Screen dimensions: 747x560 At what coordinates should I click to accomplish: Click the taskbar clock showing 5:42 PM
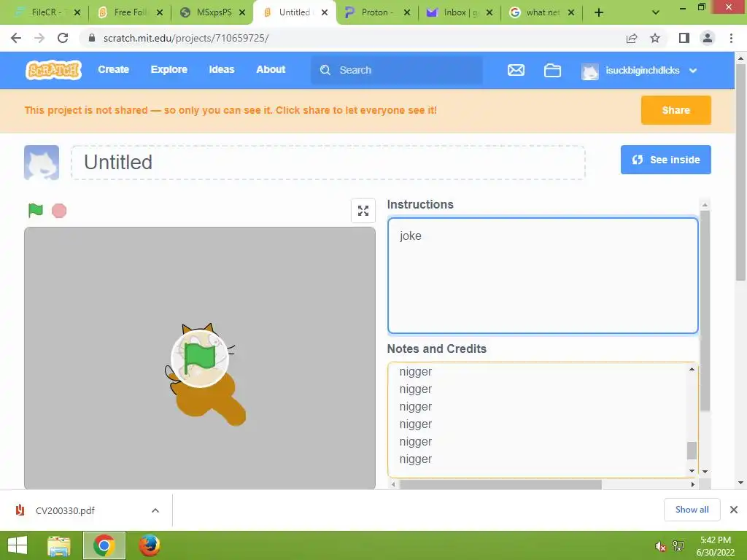tap(715, 546)
